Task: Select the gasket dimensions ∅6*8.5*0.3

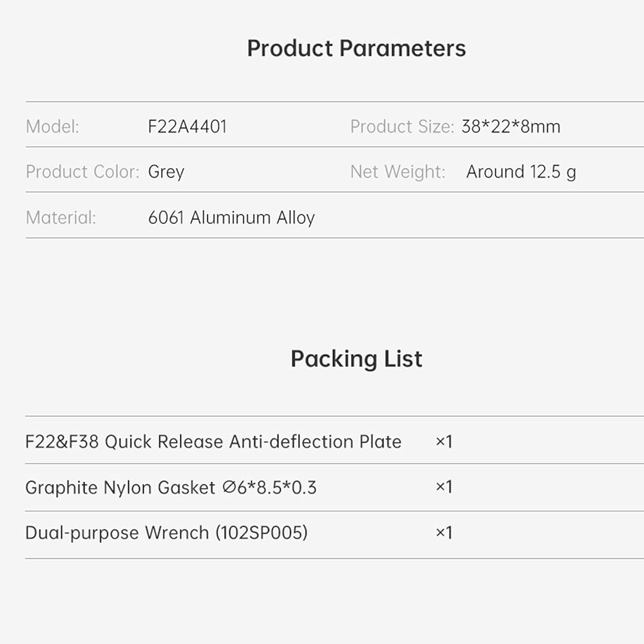Action: 270,488
